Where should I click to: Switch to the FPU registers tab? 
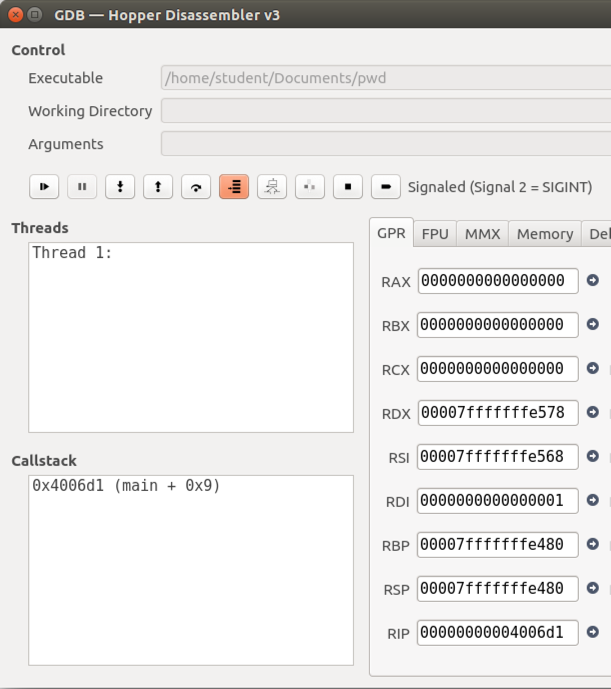(435, 234)
